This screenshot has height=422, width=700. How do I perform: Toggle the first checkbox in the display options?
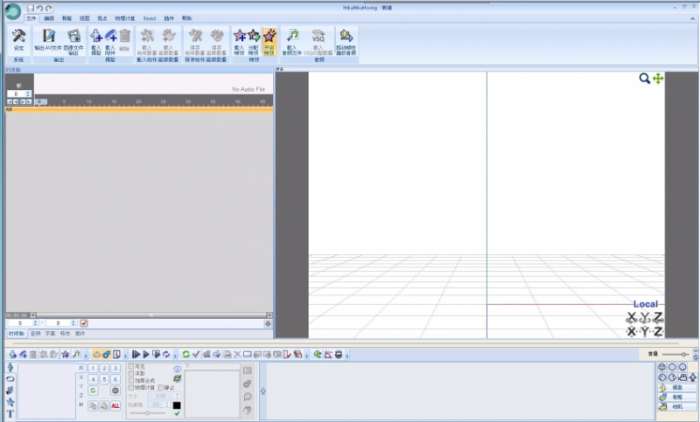130,367
